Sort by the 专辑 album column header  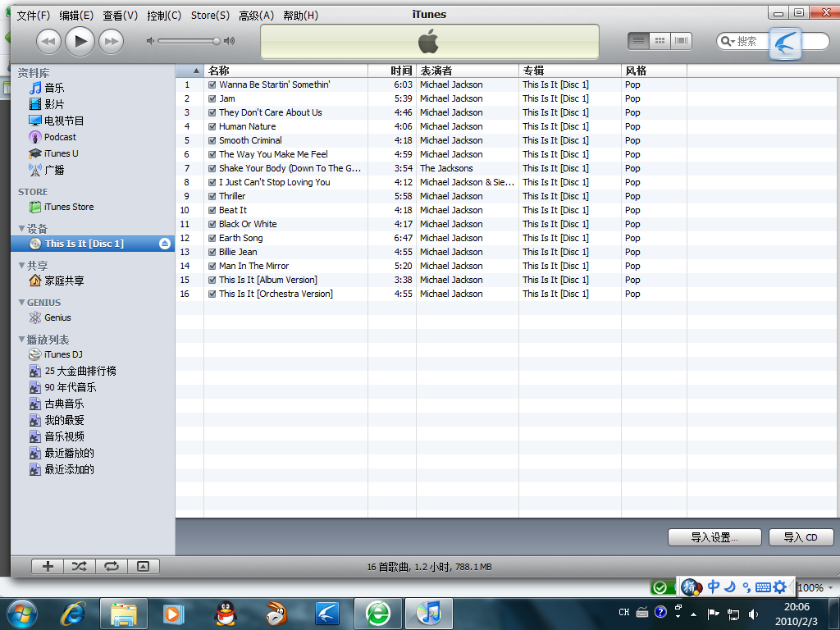click(x=570, y=71)
